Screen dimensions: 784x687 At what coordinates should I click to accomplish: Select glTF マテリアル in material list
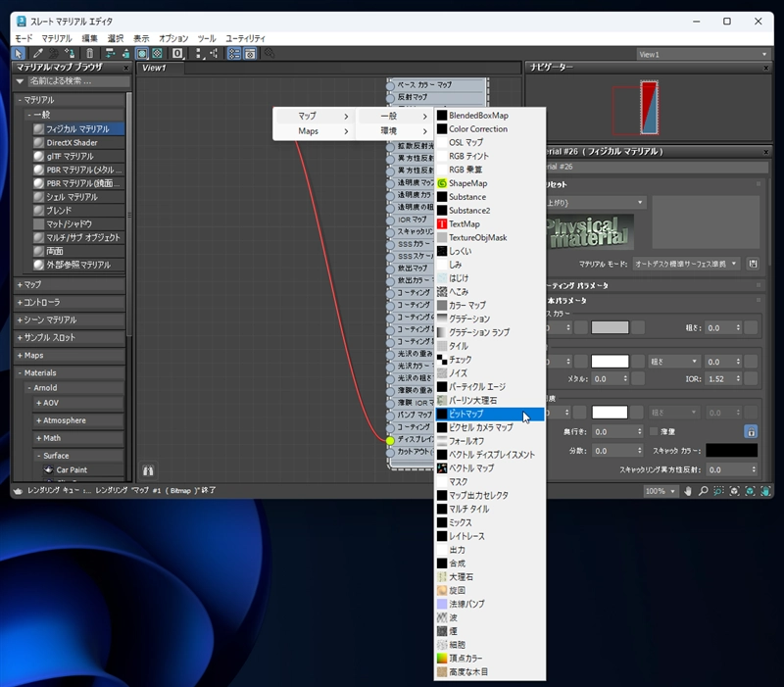pyautogui.click(x=78, y=156)
